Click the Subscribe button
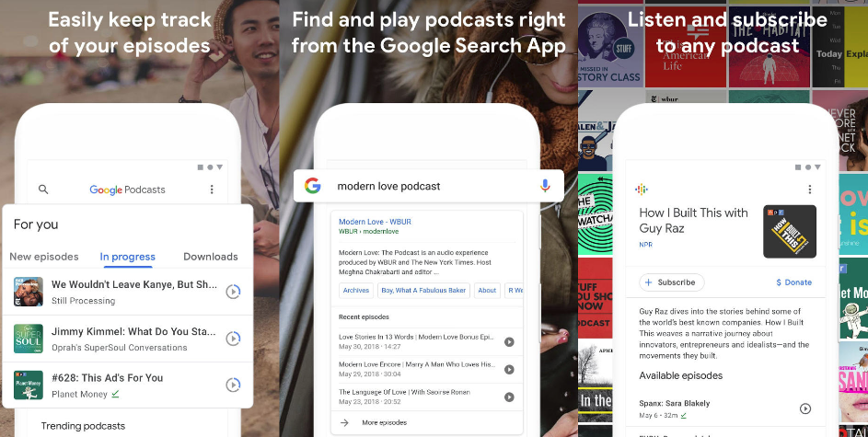 [x=672, y=282]
